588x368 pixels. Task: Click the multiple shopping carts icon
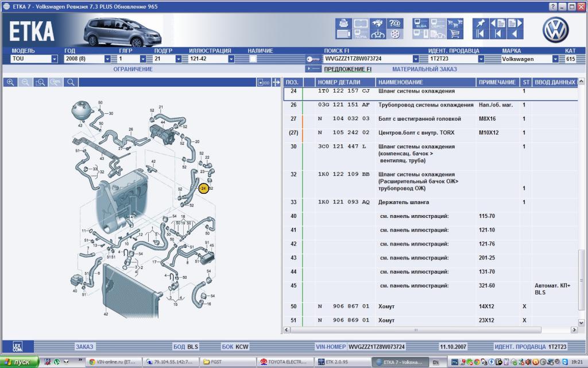click(455, 23)
